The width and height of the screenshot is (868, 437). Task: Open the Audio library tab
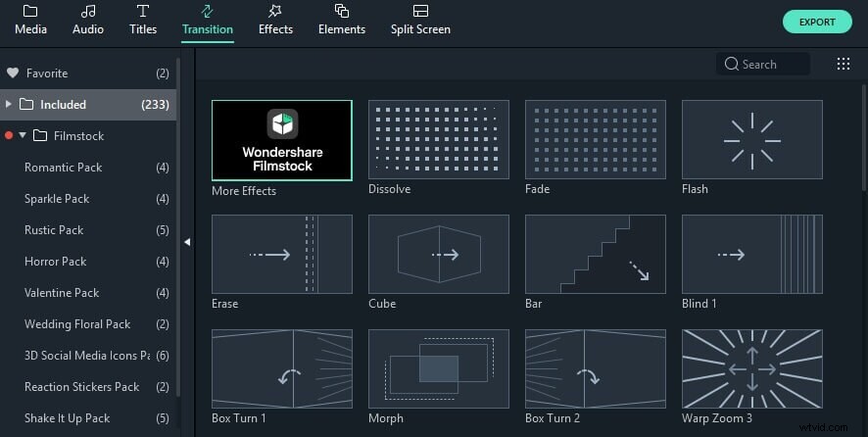(87, 20)
